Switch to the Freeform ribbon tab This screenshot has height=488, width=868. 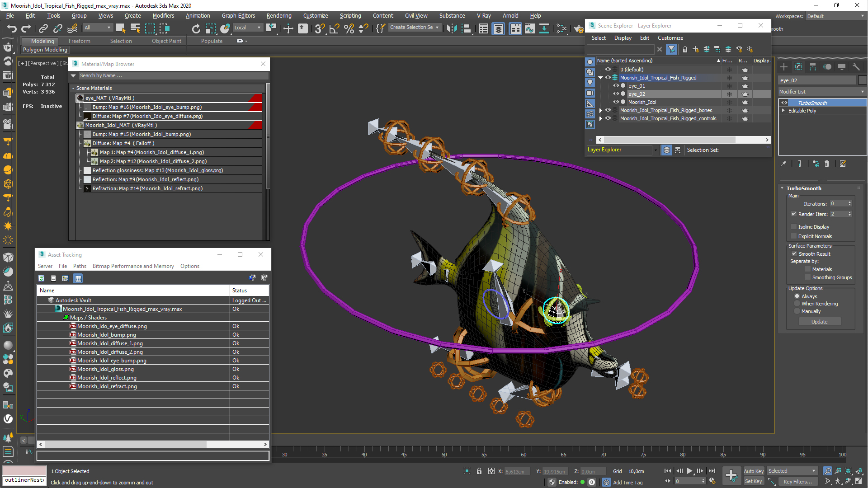click(x=80, y=41)
